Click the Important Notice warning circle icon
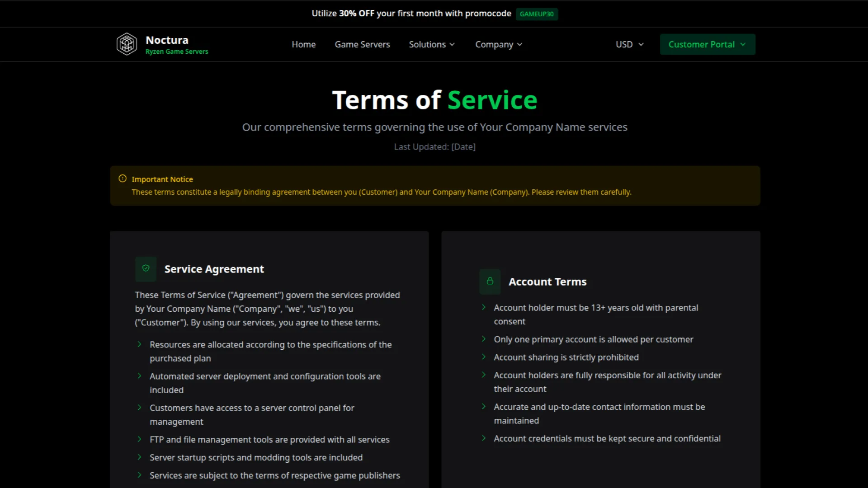This screenshot has height=488, width=868. pos(123,178)
